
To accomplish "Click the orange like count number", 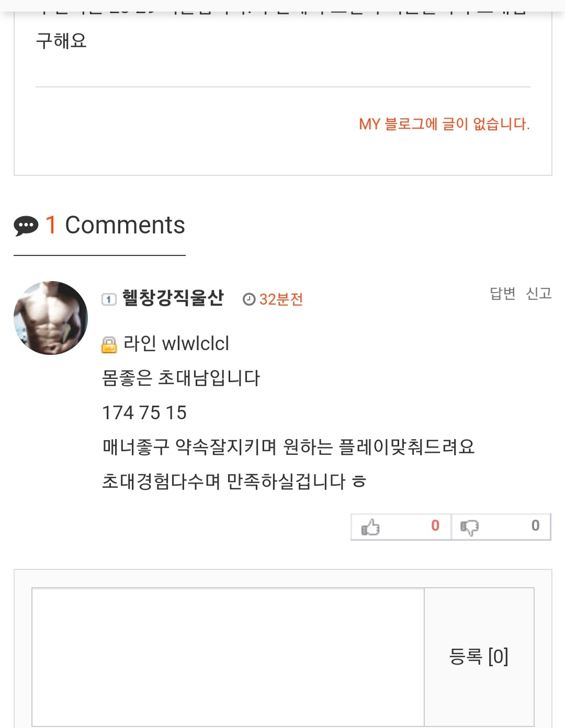I will pyautogui.click(x=435, y=525).
